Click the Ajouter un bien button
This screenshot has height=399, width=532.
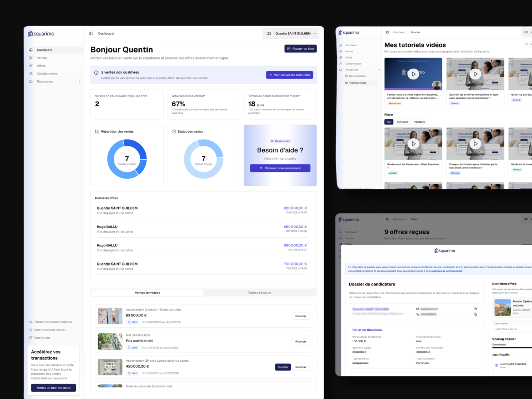pyautogui.click(x=301, y=49)
